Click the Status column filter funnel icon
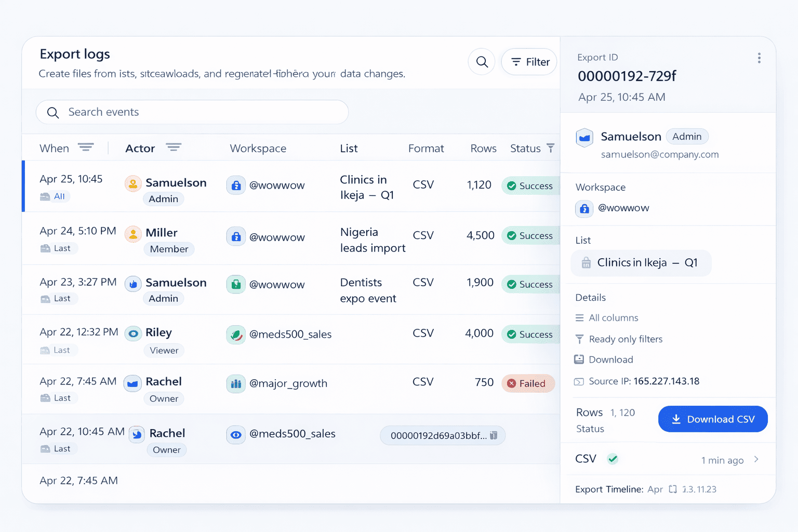The height and width of the screenshot is (532, 798). coord(551,148)
